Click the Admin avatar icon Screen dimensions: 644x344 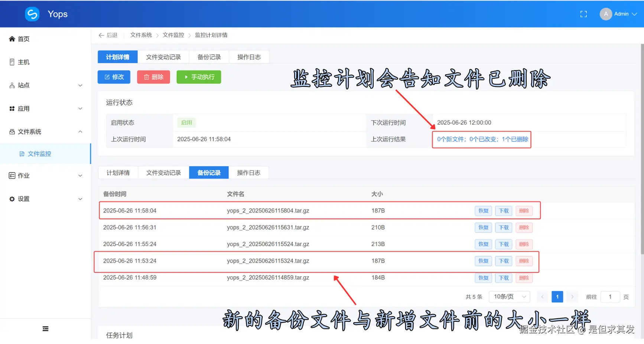click(x=606, y=14)
